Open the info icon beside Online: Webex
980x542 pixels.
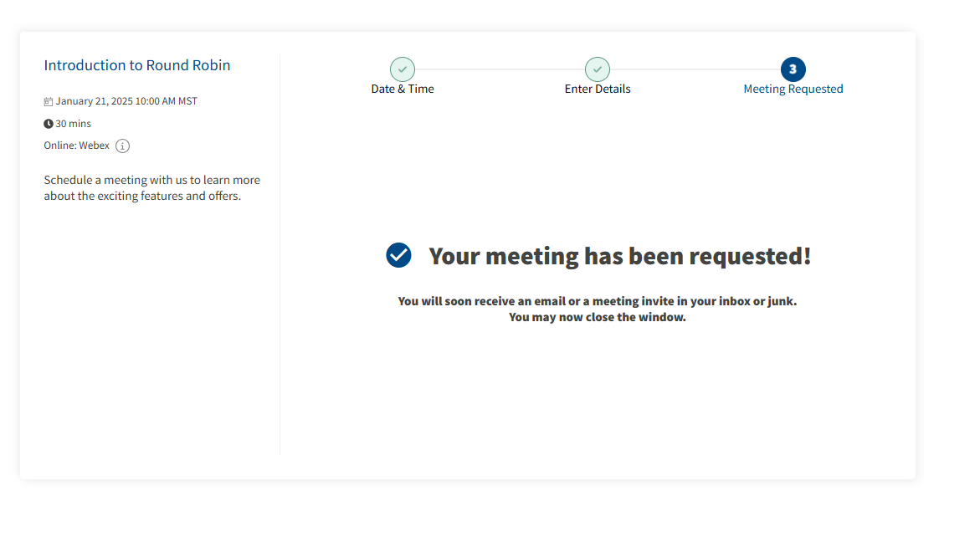(122, 146)
